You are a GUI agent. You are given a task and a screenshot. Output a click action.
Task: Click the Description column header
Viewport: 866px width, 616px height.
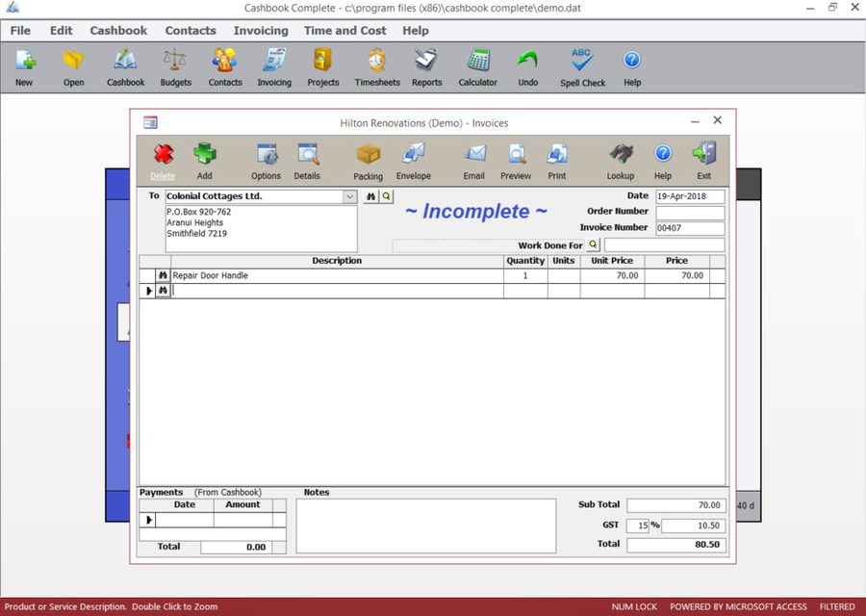tap(337, 261)
